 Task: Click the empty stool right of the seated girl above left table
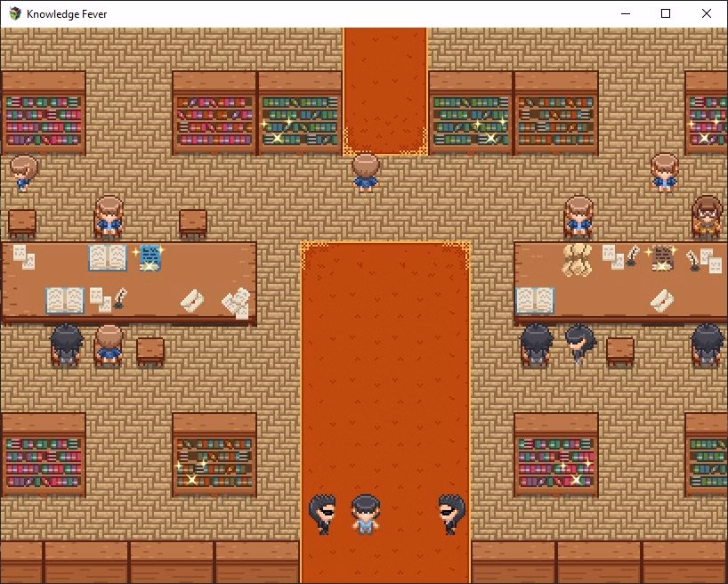193,223
